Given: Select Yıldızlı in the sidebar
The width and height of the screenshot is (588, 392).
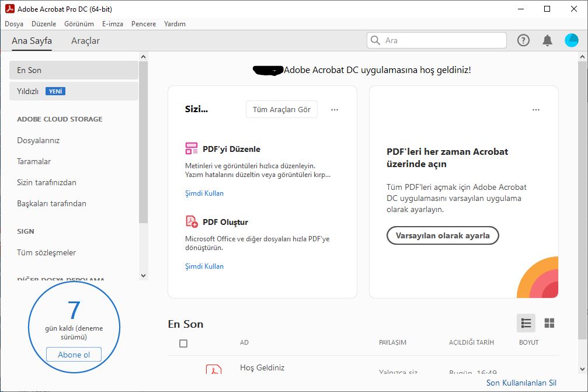Looking at the screenshot, I should coord(74,91).
